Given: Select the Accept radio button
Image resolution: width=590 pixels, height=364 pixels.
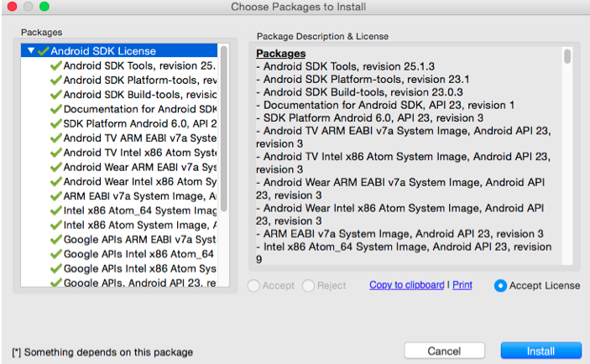Looking at the screenshot, I should coord(254,285).
